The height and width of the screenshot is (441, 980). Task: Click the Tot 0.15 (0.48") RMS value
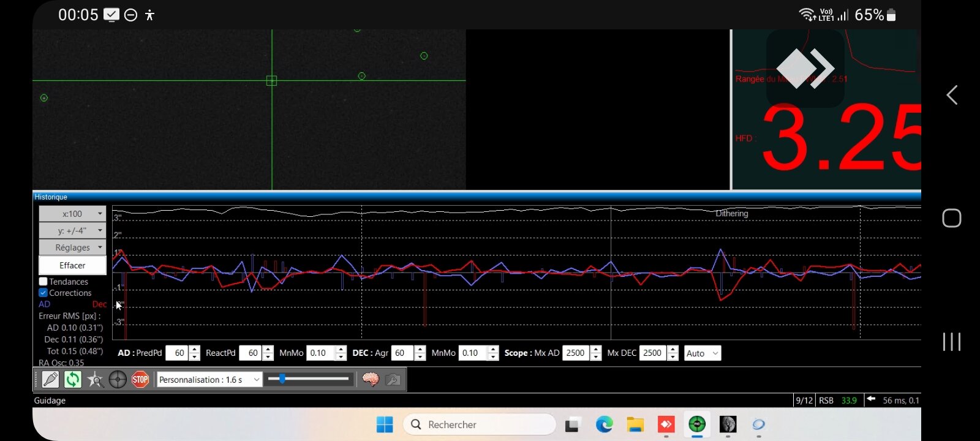[75, 351]
